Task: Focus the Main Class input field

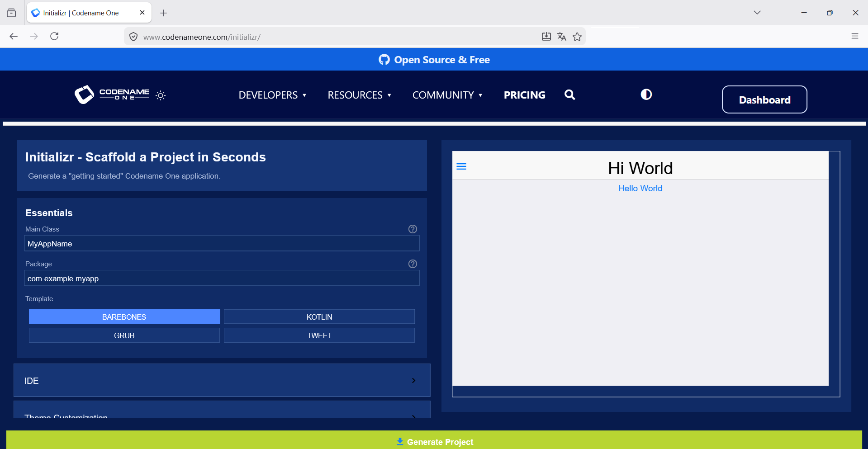Action: point(222,243)
